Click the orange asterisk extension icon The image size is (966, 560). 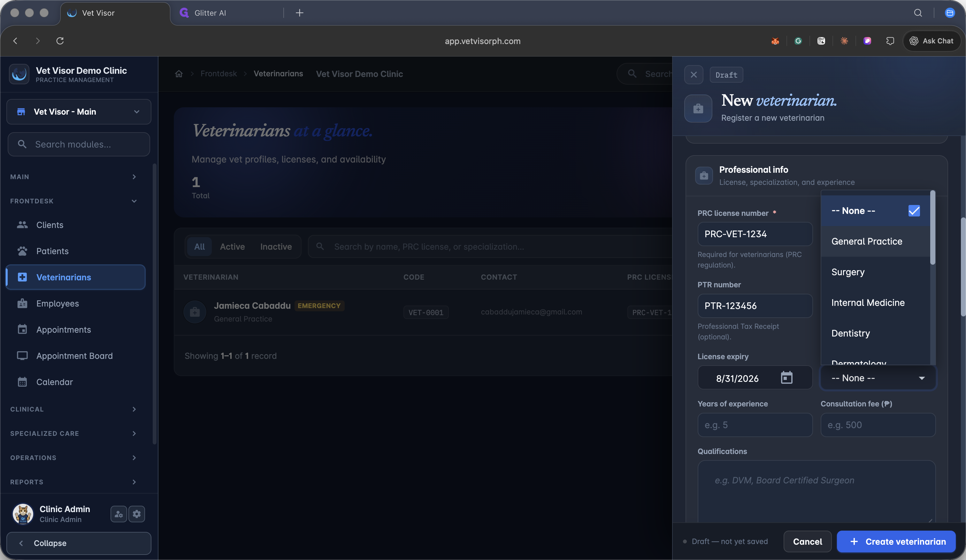pyautogui.click(x=844, y=41)
